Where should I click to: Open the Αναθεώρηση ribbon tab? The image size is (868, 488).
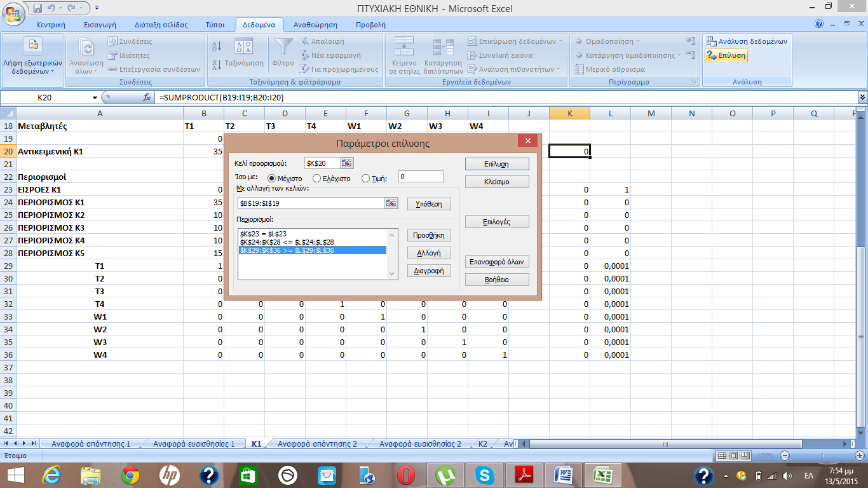pos(315,25)
